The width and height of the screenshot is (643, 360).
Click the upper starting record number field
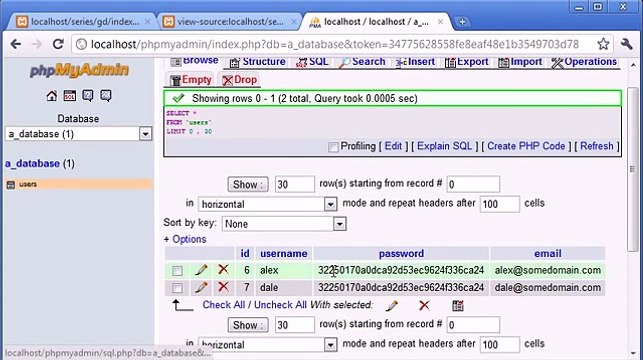(473, 185)
